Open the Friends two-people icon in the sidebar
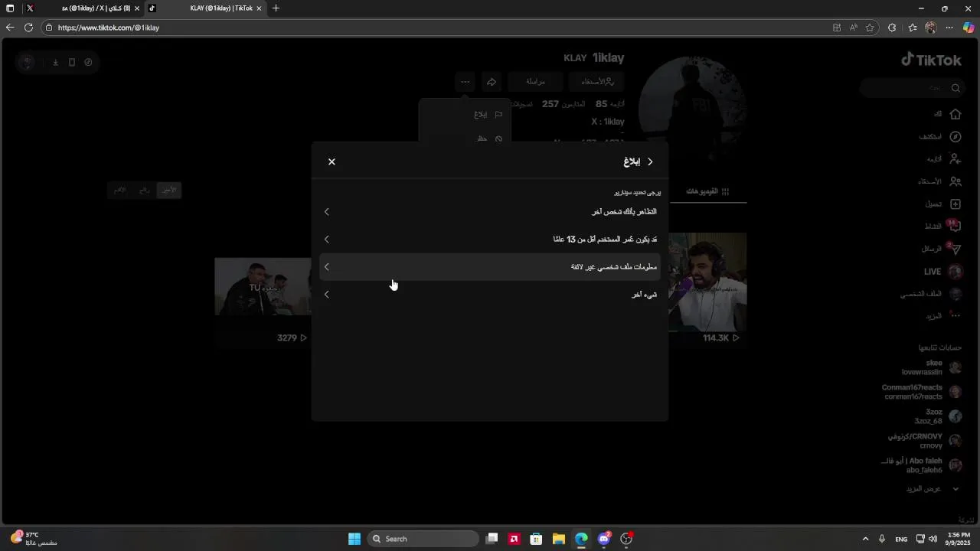980x551 pixels. point(955,181)
